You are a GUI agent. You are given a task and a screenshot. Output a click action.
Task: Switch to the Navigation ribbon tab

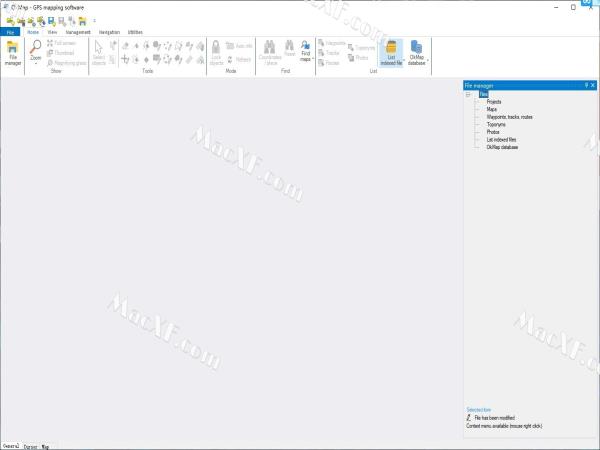point(109,32)
